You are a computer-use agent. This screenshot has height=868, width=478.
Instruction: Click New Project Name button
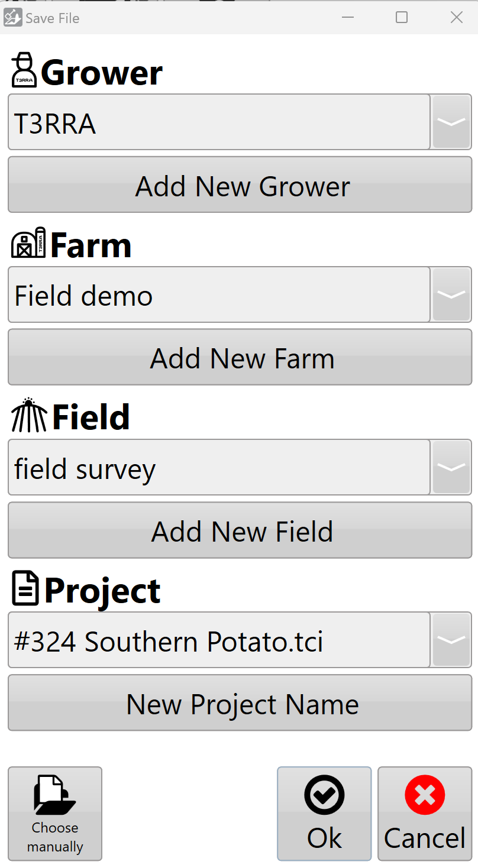[240, 703]
